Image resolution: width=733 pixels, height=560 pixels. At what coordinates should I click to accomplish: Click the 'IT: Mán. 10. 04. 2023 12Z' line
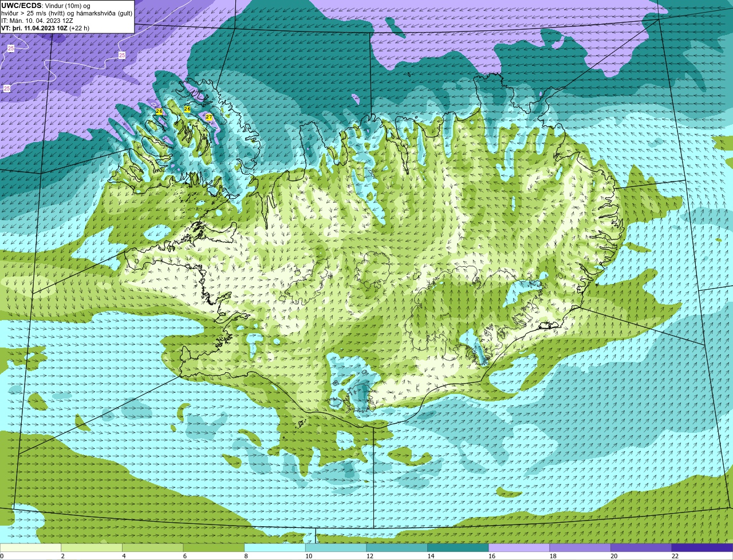(37, 21)
